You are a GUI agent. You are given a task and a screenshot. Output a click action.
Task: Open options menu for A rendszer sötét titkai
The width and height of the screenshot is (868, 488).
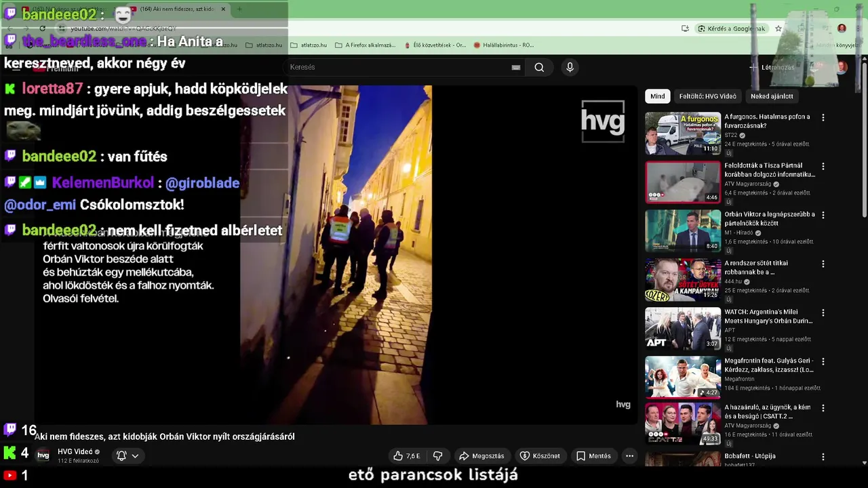pos(823,264)
